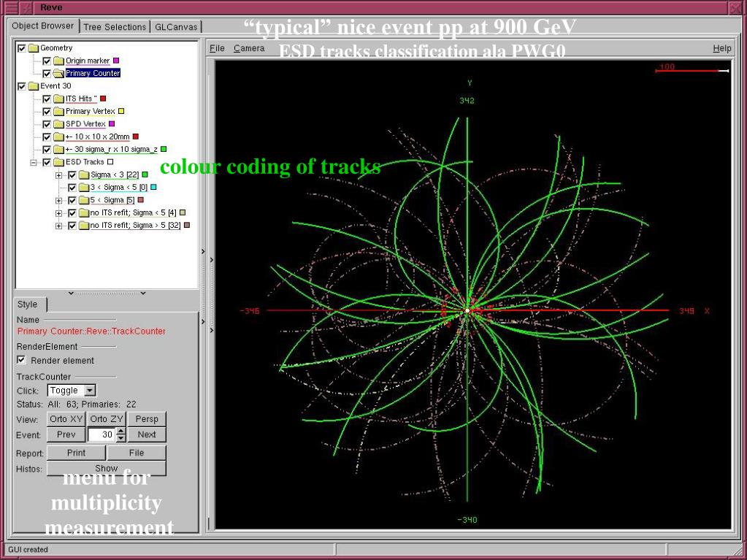Expand the no ITS refit; Sigma > 5 [32] node
Image resolution: width=747 pixels, height=560 pixels.
click(58, 226)
